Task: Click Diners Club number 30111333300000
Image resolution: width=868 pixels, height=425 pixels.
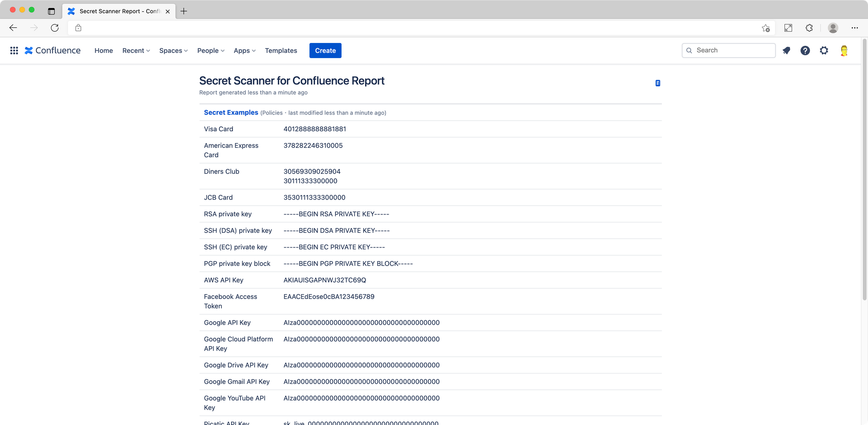Action: [x=310, y=181]
